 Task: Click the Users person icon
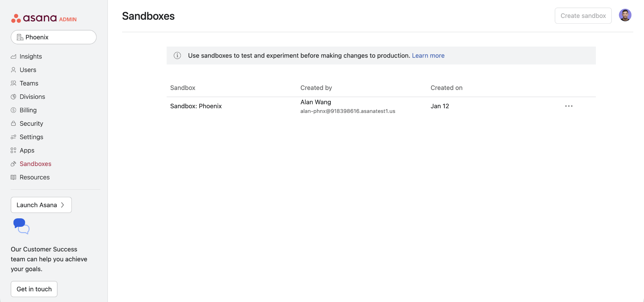tap(13, 70)
